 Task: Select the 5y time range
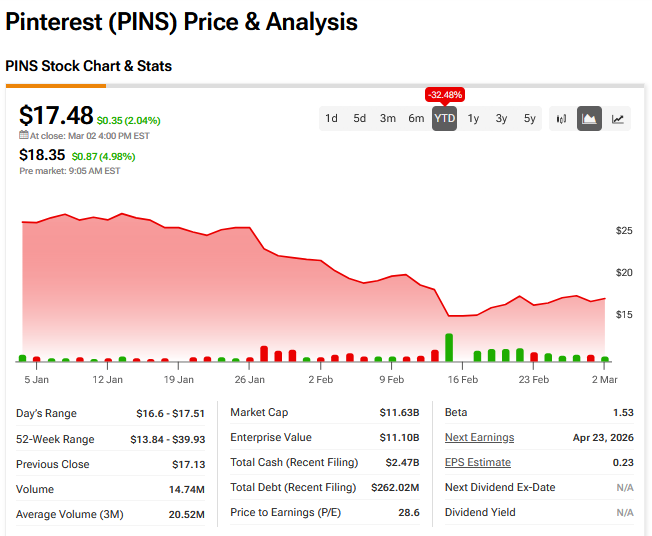529,119
